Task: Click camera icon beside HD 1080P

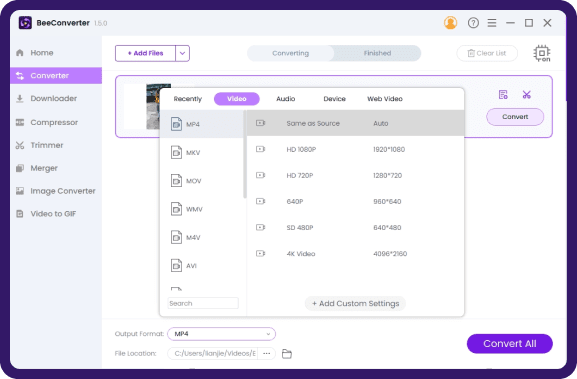Action: pos(261,149)
